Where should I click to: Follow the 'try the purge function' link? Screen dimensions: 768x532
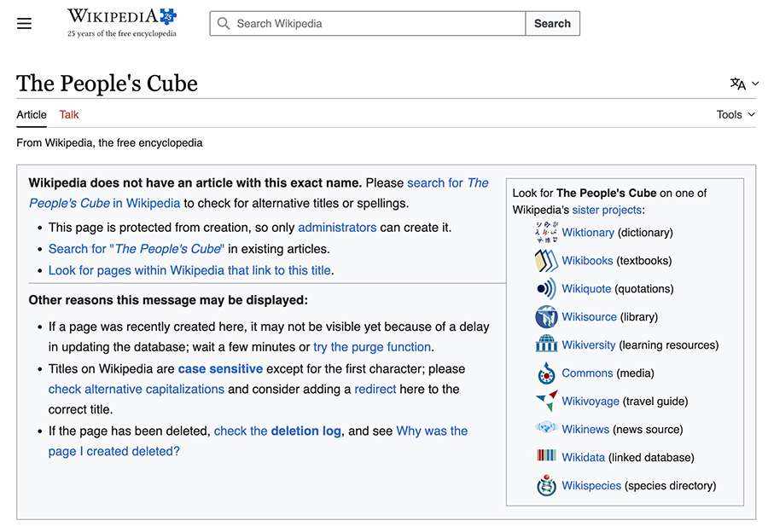372,346
